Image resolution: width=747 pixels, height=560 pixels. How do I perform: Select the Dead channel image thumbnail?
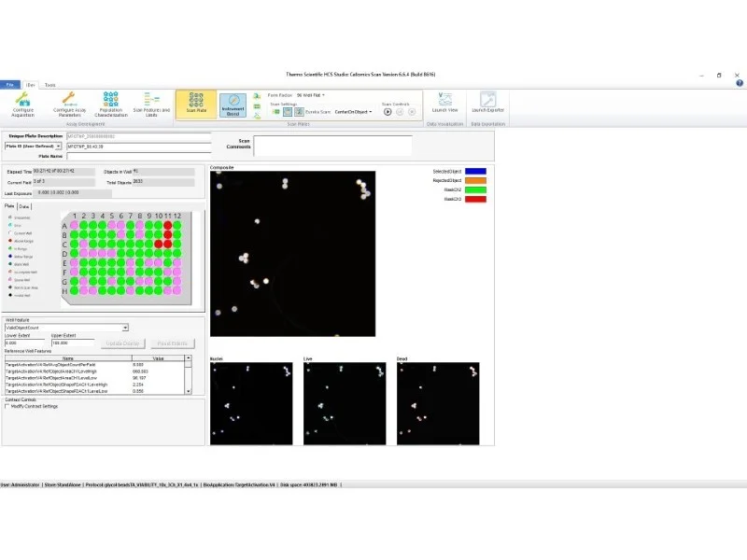click(x=439, y=401)
